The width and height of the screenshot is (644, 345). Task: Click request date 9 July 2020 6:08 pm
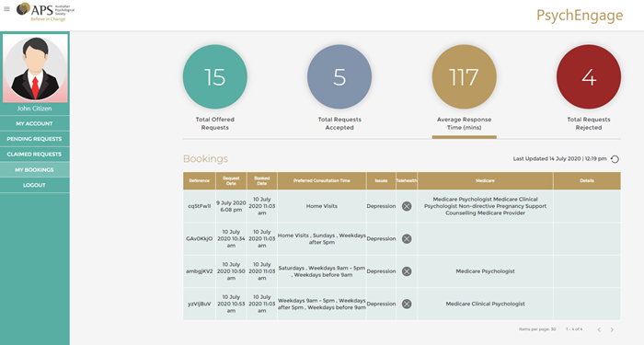point(231,206)
